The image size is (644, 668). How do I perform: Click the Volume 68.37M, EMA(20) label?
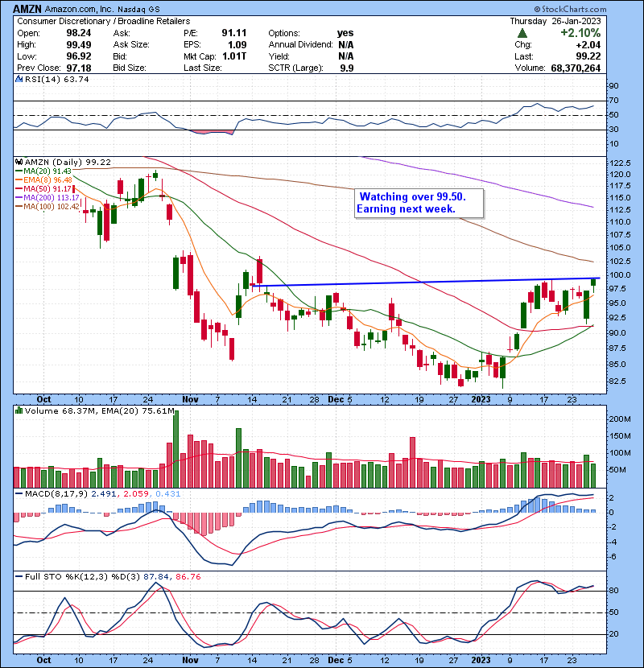point(99,411)
